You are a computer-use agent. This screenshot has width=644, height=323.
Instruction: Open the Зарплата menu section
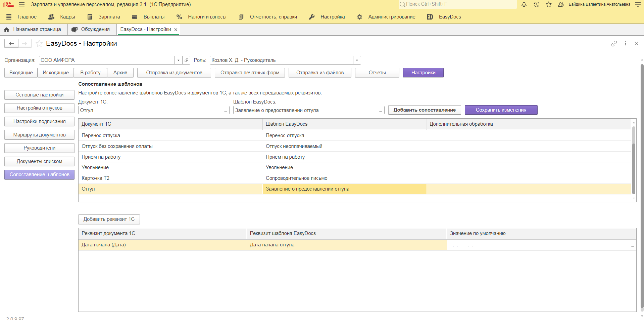pyautogui.click(x=104, y=17)
